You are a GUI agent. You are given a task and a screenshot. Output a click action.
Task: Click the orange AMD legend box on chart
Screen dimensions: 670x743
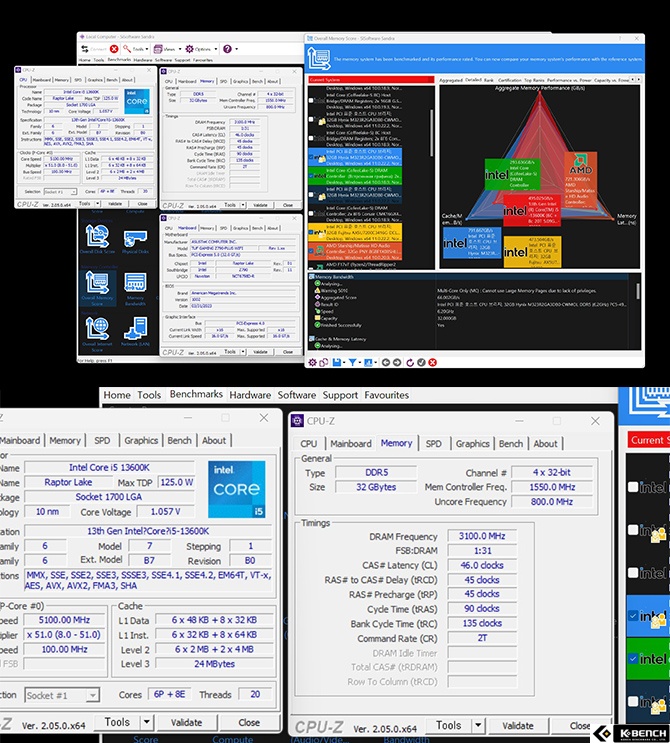(580, 180)
